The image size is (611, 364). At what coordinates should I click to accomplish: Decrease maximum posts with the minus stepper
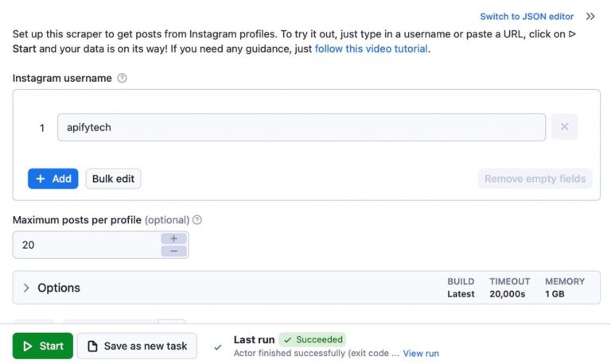point(173,251)
